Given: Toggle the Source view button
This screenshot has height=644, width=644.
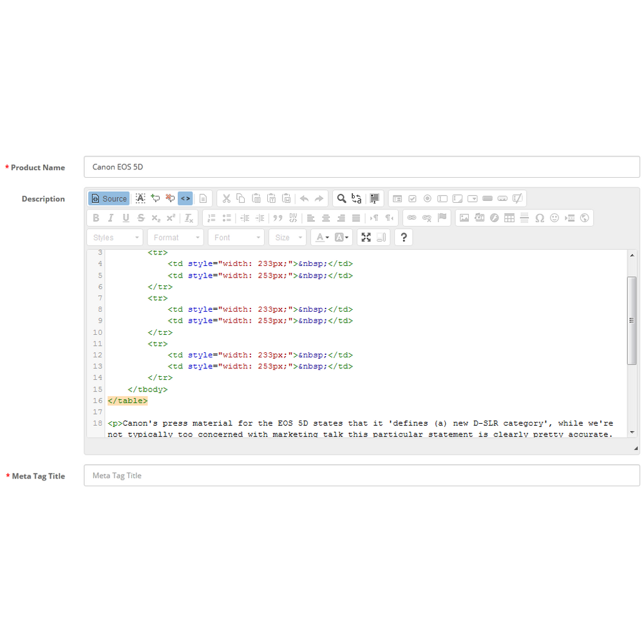Looking at the screenshot, I should [109, 199].
